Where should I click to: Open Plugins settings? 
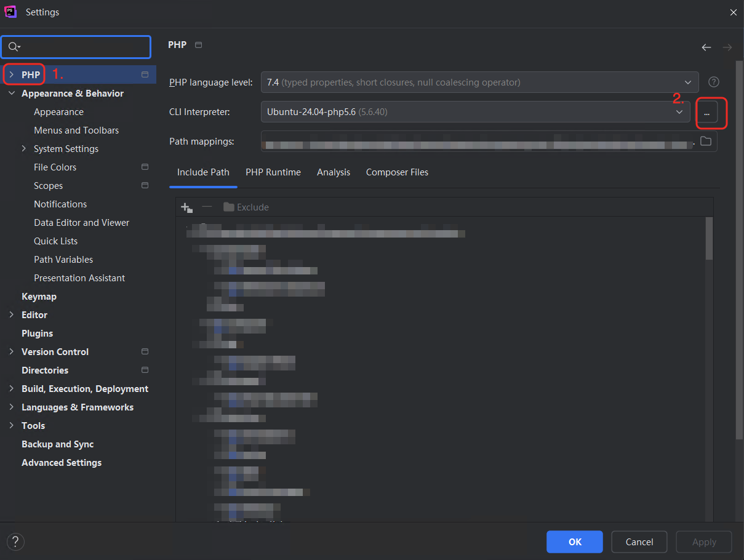pos(37,333)
